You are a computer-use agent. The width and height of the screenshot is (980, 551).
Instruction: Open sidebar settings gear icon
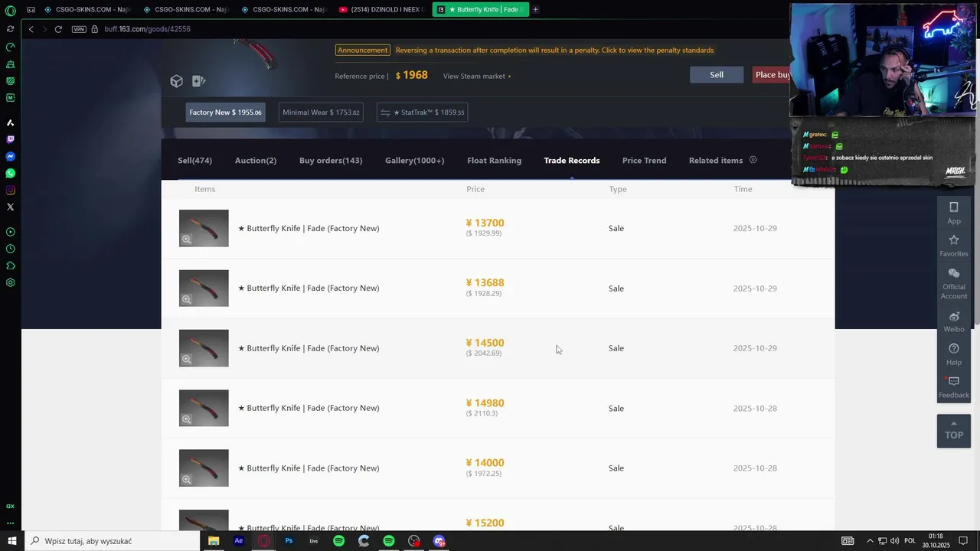point(11,282)
